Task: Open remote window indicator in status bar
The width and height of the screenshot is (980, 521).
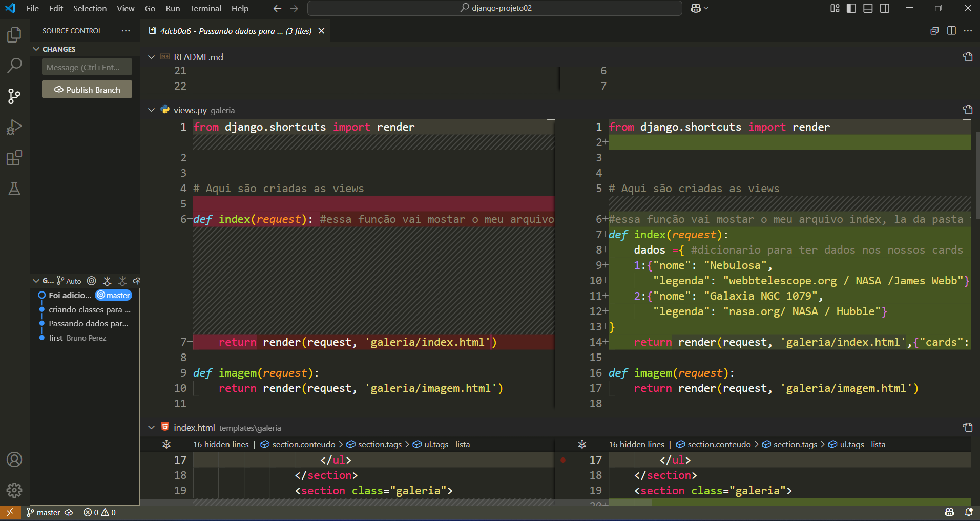Action: [10, 512]
